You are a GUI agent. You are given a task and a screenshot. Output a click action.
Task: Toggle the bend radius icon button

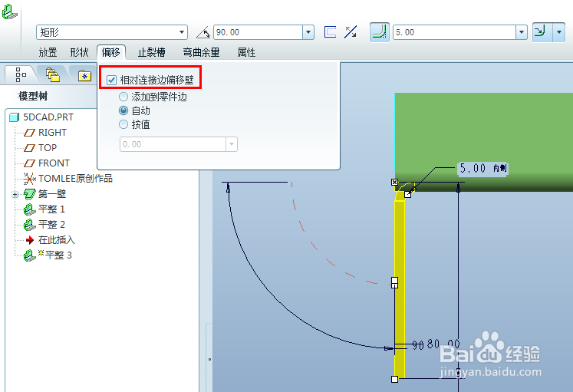click(x=380, y=32)
